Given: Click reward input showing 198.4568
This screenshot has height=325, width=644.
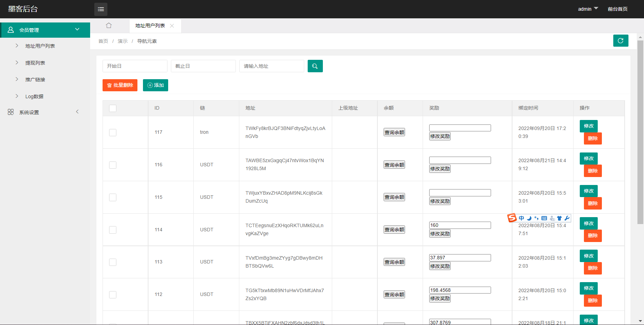Looking at the screenshot, I should pyautogui.click(x=460, y=290).
